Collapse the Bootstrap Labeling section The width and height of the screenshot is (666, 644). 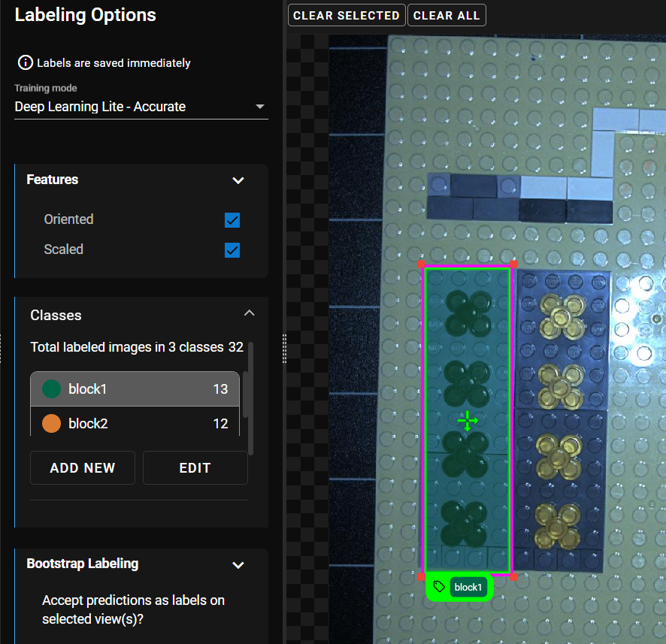coord(238,564)
